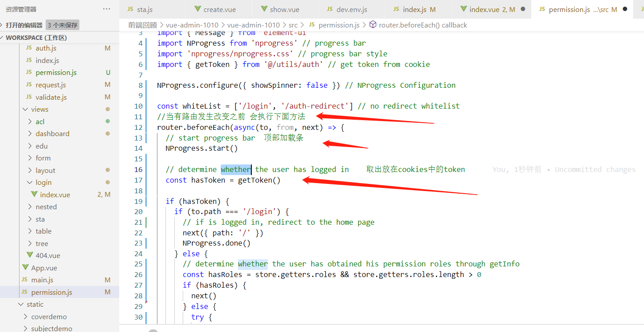Click router.beforeEach() callback breadcrumb
Screen dimensions: 644x332
423,25
